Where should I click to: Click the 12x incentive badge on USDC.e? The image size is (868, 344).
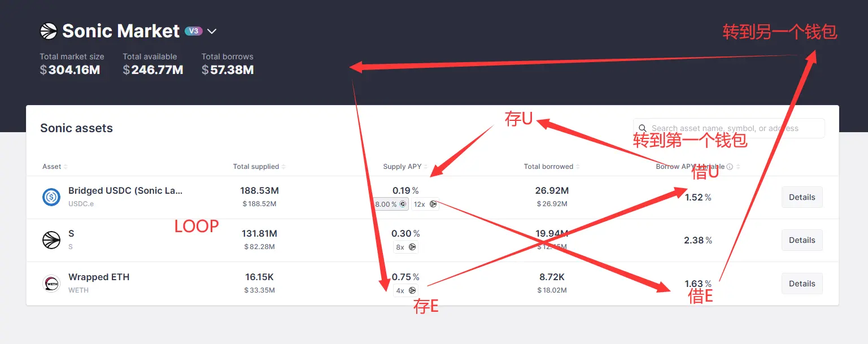pyautogui.click(x=425, y=204)
